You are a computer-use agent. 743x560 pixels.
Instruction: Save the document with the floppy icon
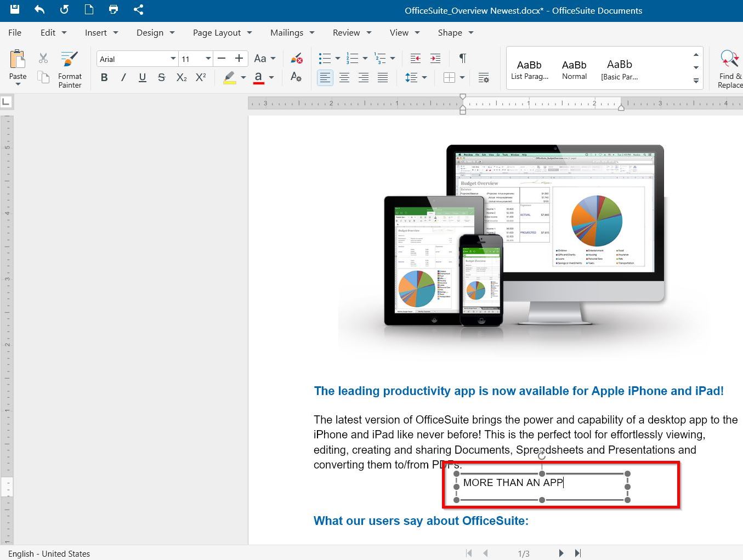pyautogui.click(x=15, y=9)
